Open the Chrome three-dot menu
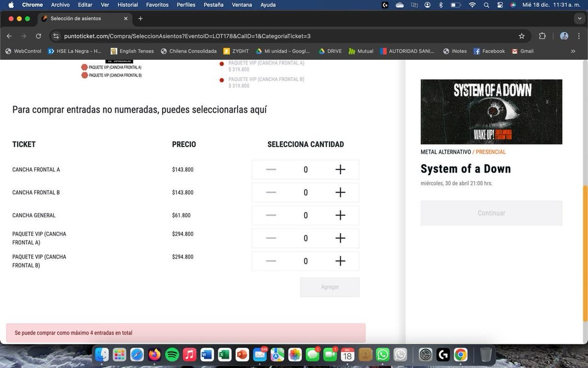 (579, 36)
